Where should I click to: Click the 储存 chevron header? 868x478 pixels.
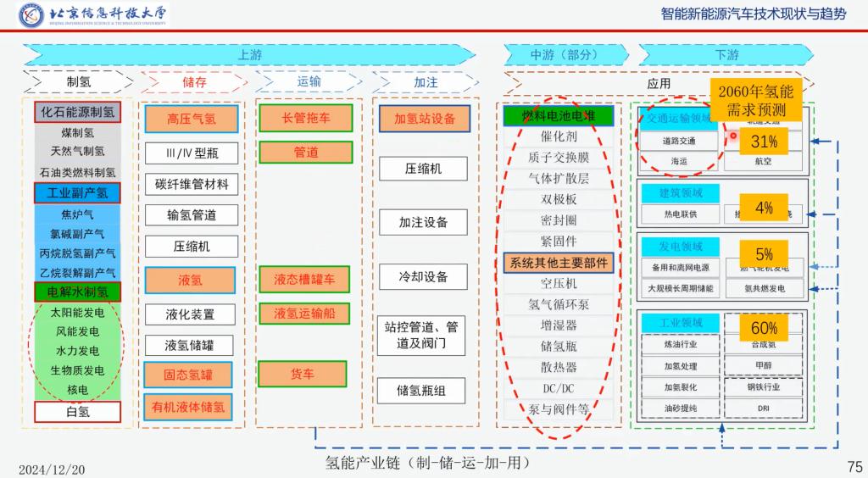click(x=194, y=83)
